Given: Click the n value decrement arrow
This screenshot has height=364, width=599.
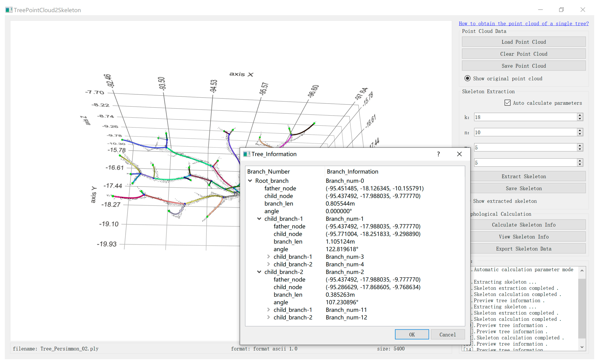Looking at the screenshot, I should [x=580, y=134].
